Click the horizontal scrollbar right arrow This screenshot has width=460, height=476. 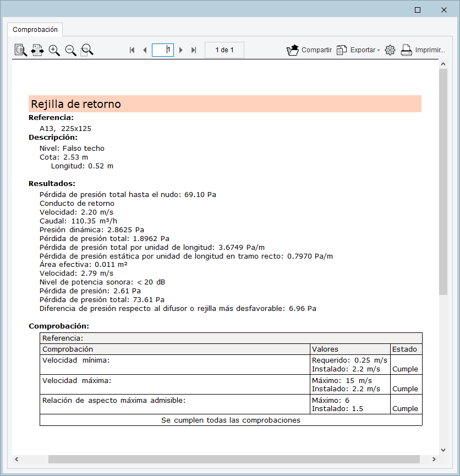[x=434, y=459]
